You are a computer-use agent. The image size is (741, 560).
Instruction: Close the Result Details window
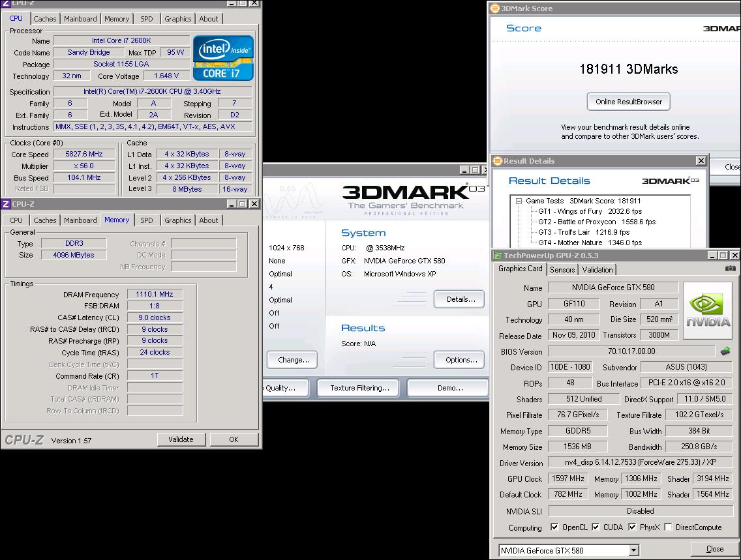(701, 161)
